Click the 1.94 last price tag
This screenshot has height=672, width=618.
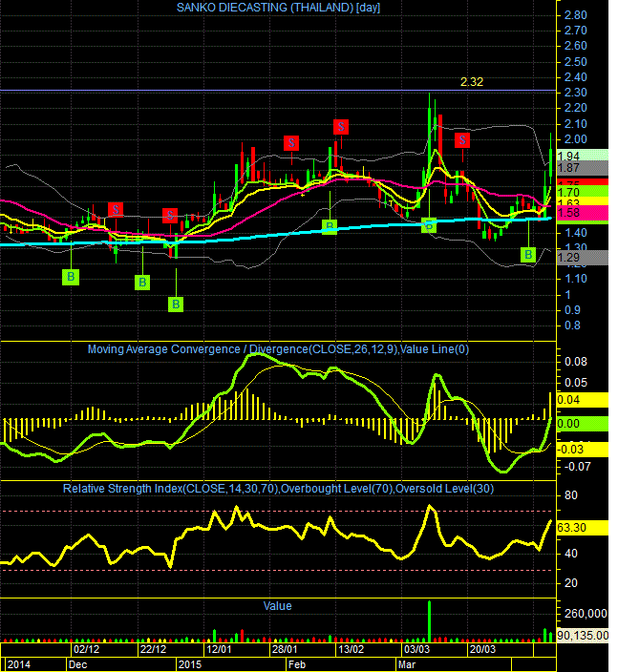583,156
